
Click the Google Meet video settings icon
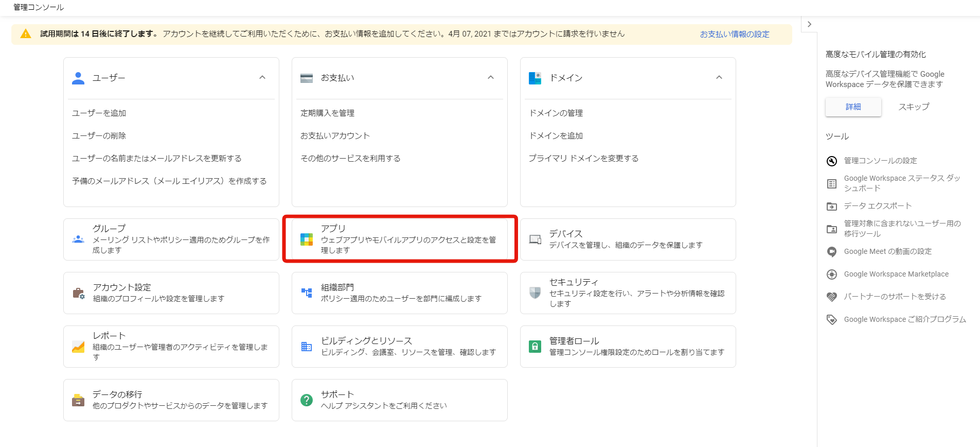click(x=832, y=252)
